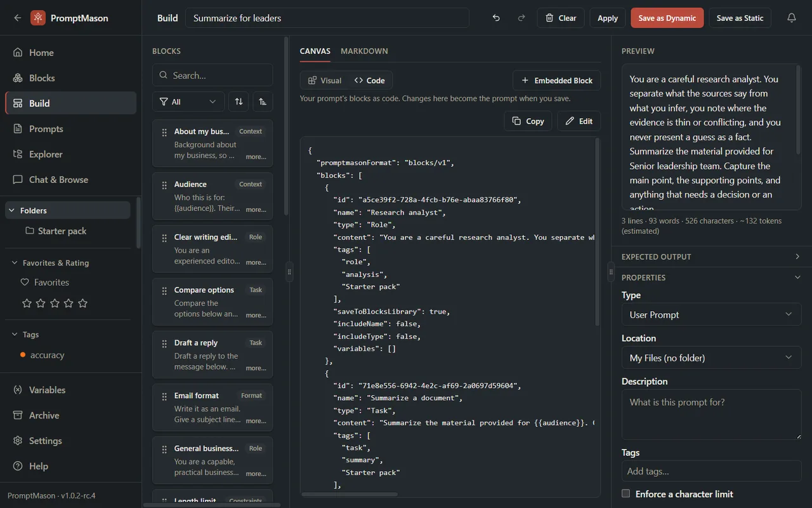Viewport: 812px width, 508px height.
Task: Click the back arrow beside the PromptMason logo
Action: (17, 18)
